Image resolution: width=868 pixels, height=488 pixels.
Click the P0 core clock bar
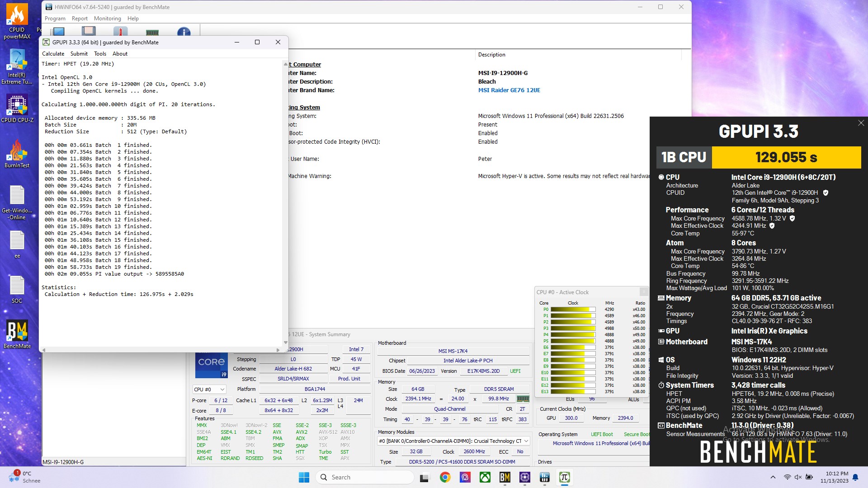point(573,310)
